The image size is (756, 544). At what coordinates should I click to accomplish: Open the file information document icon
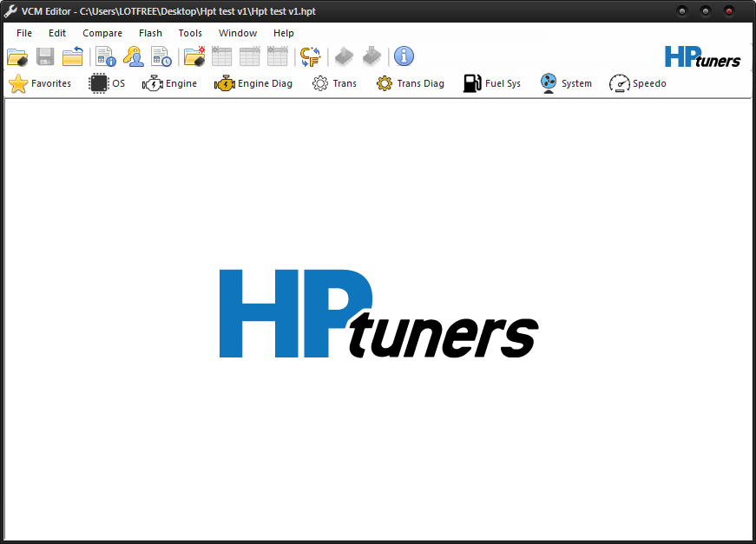[x=106, y=57]
